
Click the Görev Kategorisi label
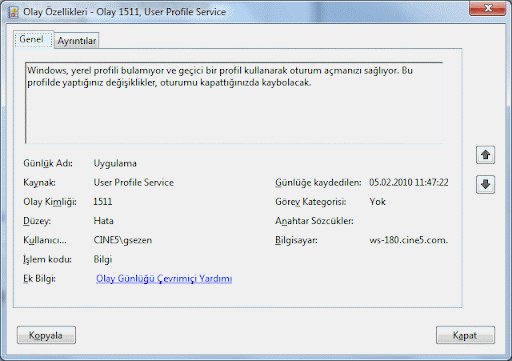pos(311,202)
